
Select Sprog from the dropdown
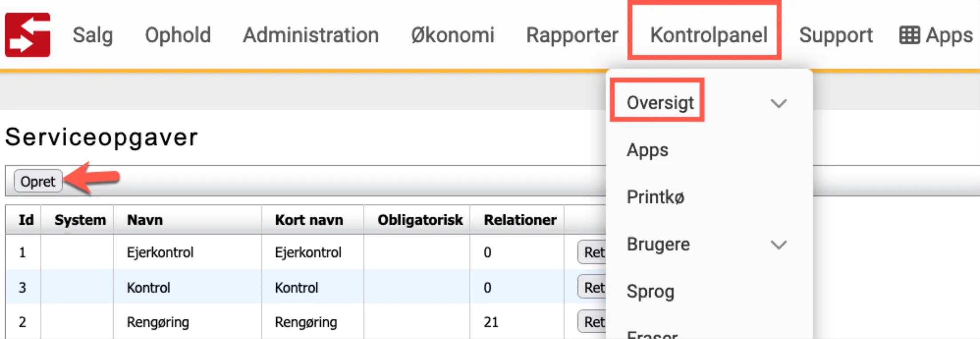pos(650,292)
